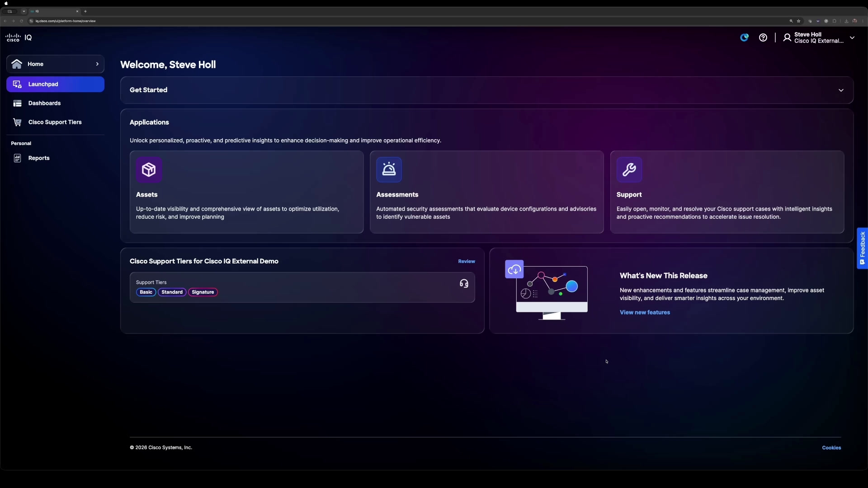
Task: Click the Assessments alarm icon
Action: (x=389, y=170)
